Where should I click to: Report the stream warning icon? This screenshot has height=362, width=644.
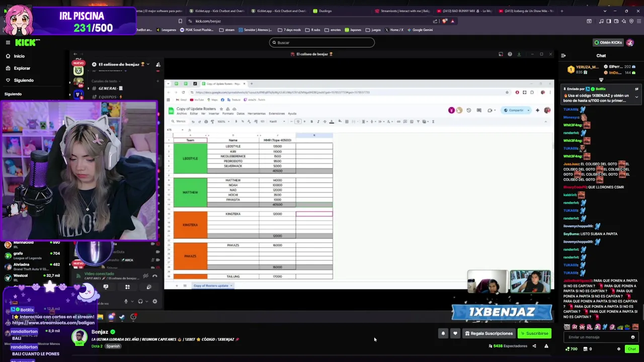546,346
